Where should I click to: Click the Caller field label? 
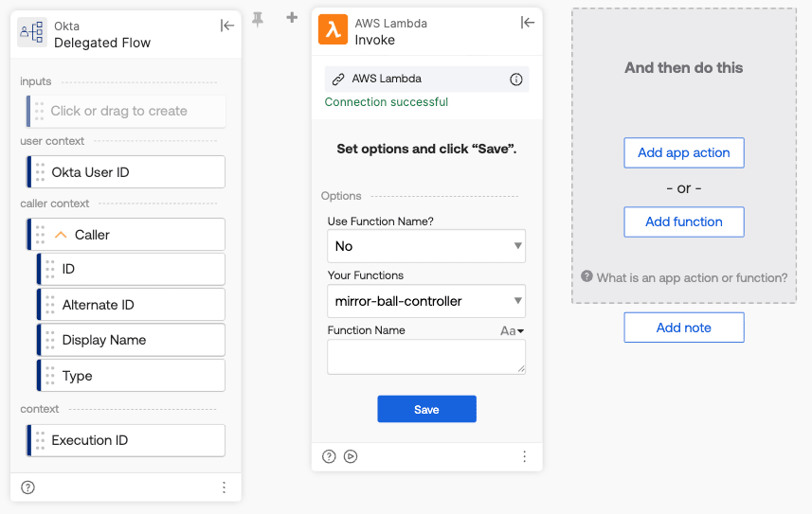tap(92, 235)
